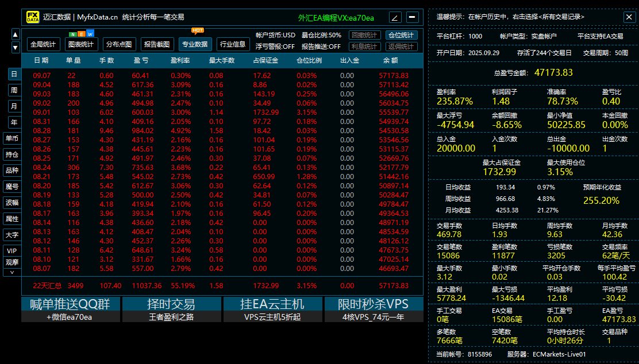639x364 pixels.
Task: Open 全局统计 tab
Action: coord(43,44)
